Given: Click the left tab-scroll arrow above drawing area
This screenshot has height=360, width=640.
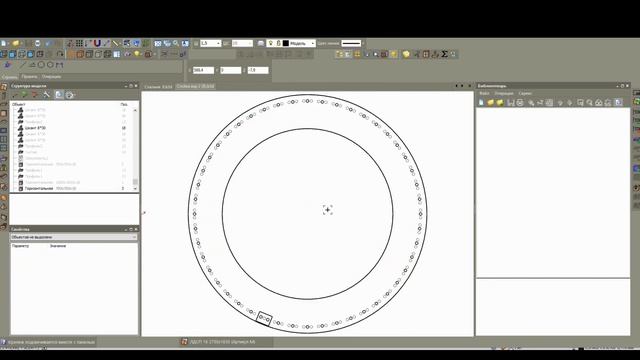Looking at the screenshot, I should pyautogui.click(x=456, y=86).
